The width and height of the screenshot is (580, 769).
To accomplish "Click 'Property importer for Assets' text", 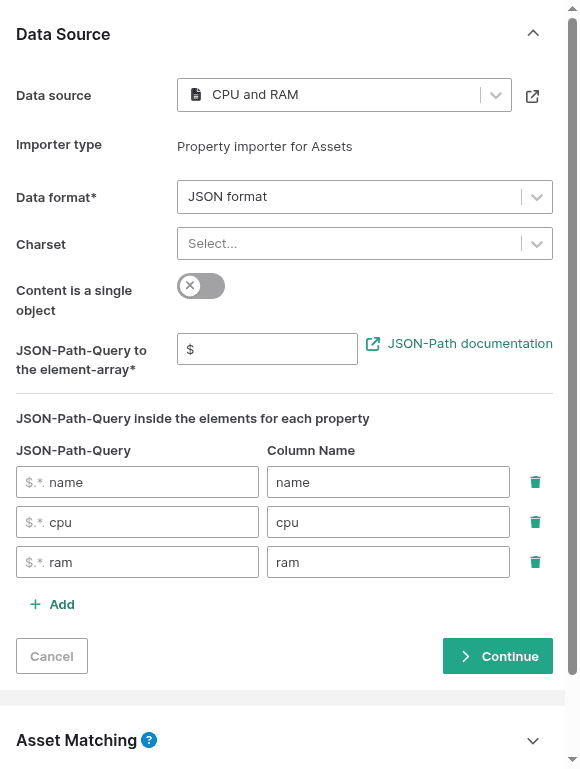I will [265, 147].
